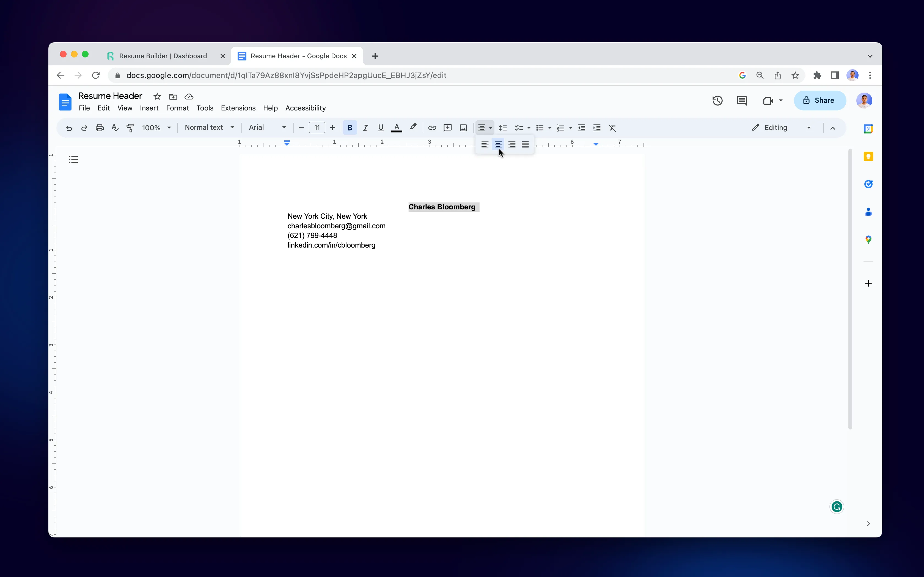This screenshot has width=924, height=577.
Task: Open the Insert menu
Action: click(x=149, y=108)
